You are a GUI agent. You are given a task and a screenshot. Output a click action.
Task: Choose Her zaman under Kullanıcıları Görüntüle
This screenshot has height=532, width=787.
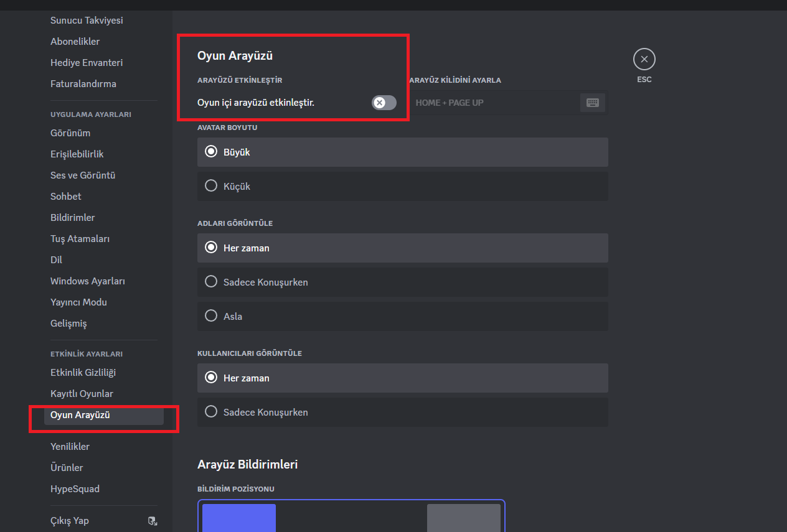tap(403, 378)
